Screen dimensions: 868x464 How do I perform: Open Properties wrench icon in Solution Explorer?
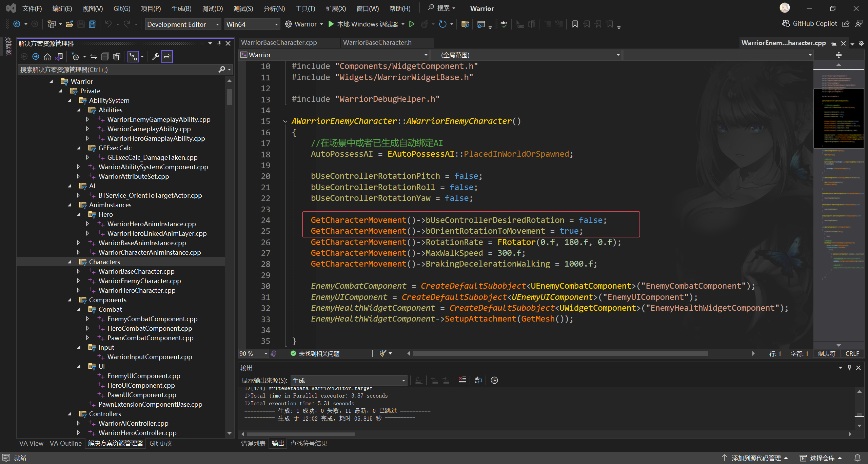(x=155, y=57)
